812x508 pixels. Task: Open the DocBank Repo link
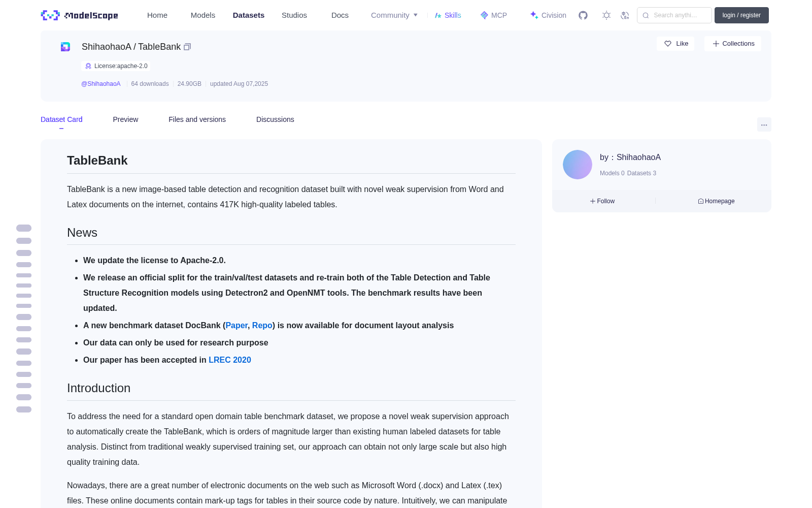(262, 325)
